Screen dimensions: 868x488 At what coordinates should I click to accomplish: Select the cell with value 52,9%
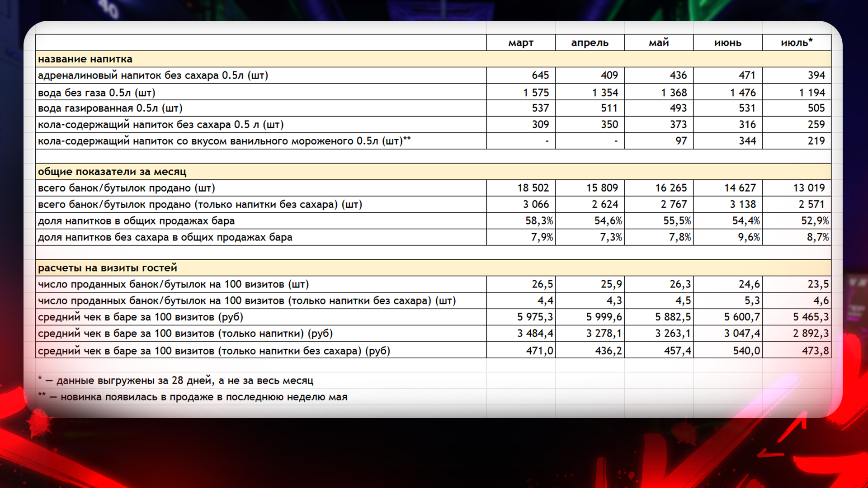(x=797, y=221)
